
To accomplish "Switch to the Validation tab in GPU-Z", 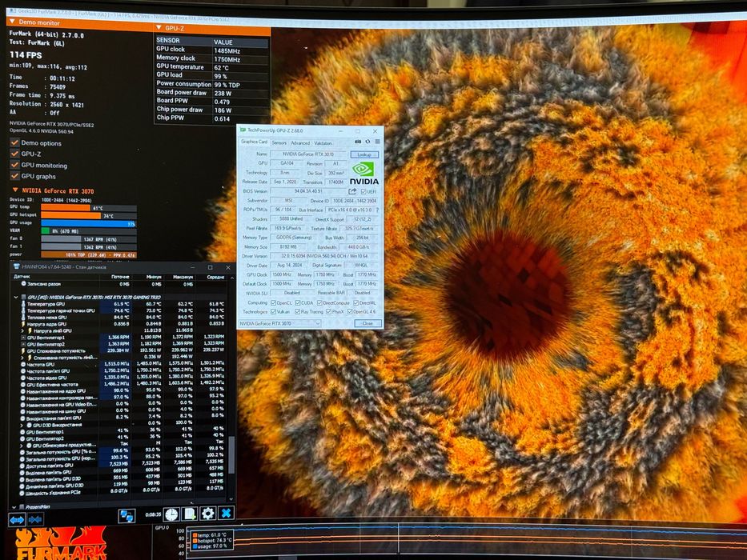I will (x=323, y=143).
